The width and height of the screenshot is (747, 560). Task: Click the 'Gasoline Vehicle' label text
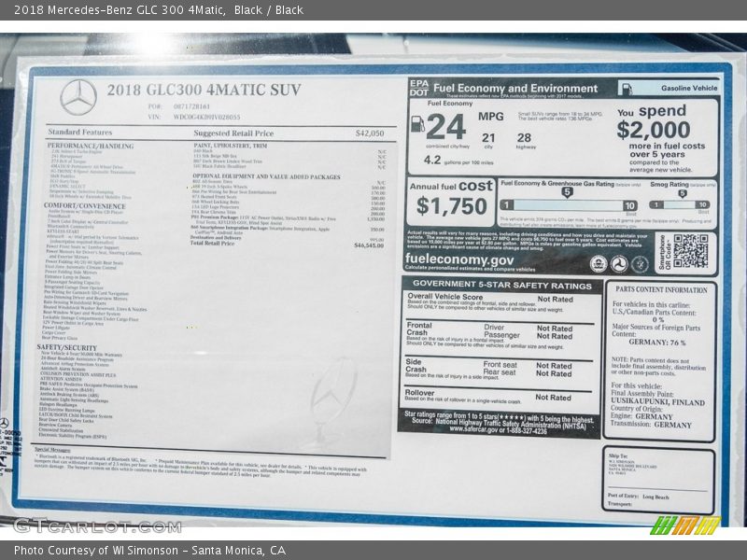coord(689,88)
